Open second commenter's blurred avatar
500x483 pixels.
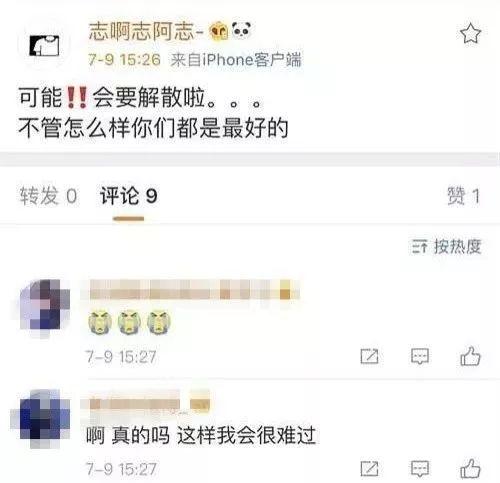[41, 419]
